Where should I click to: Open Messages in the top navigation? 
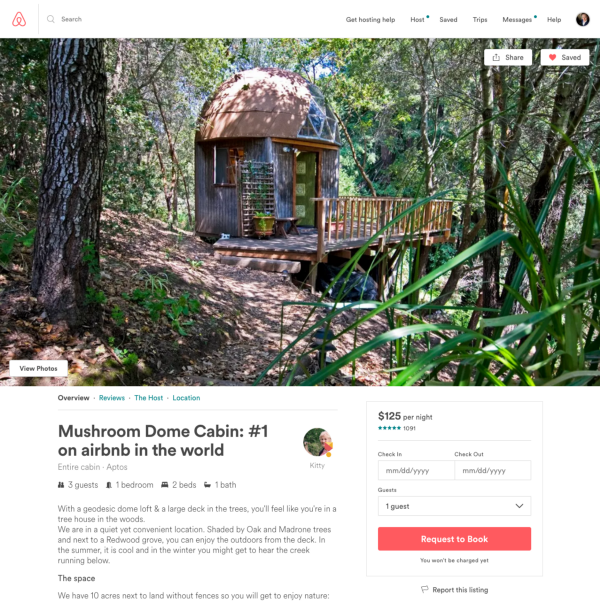[x=517, y=20]
